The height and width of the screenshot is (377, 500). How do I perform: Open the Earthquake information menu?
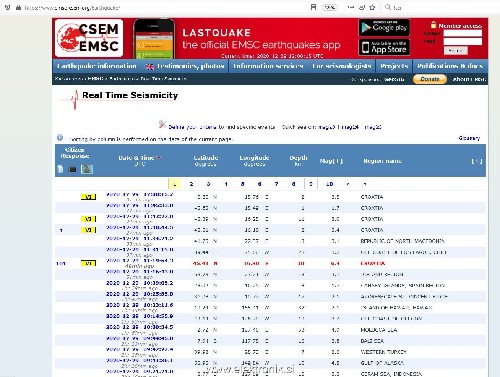click(97, 66)
